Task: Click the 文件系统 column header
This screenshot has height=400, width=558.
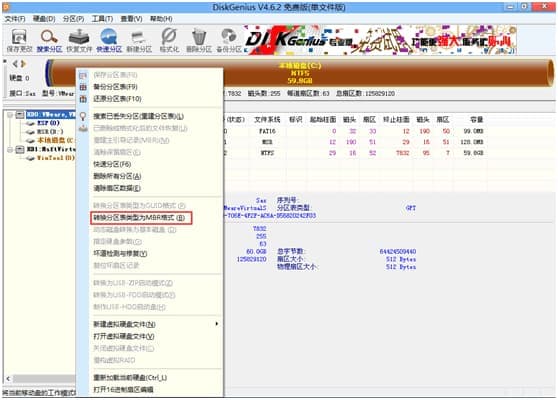Action: tap(267, 120)
